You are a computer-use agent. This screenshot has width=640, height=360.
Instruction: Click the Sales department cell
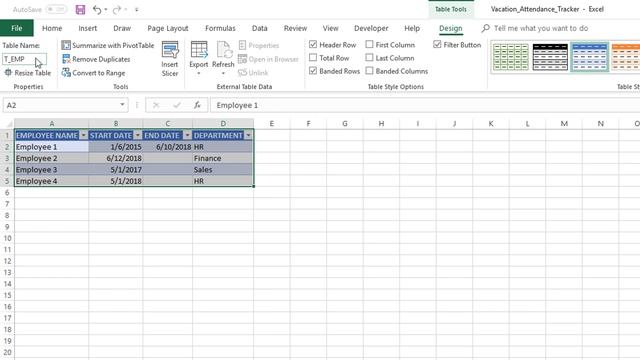223,170
